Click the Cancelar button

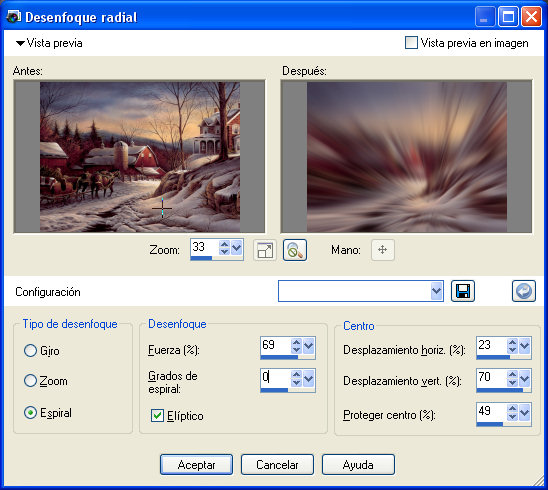(x=277, y=464)
